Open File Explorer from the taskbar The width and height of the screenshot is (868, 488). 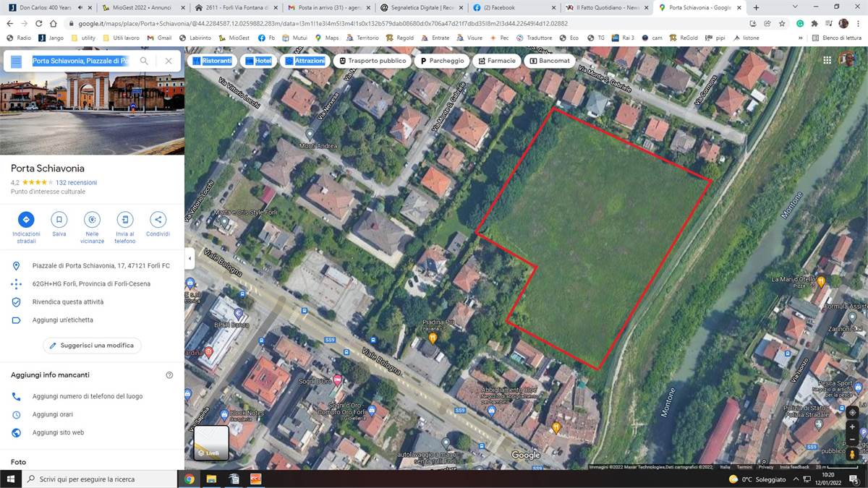tap(211, 479)
